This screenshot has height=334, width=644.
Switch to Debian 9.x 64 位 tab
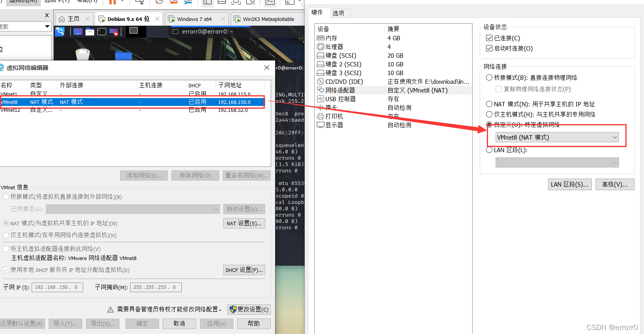pyautogui.click(x=128, y=19)
